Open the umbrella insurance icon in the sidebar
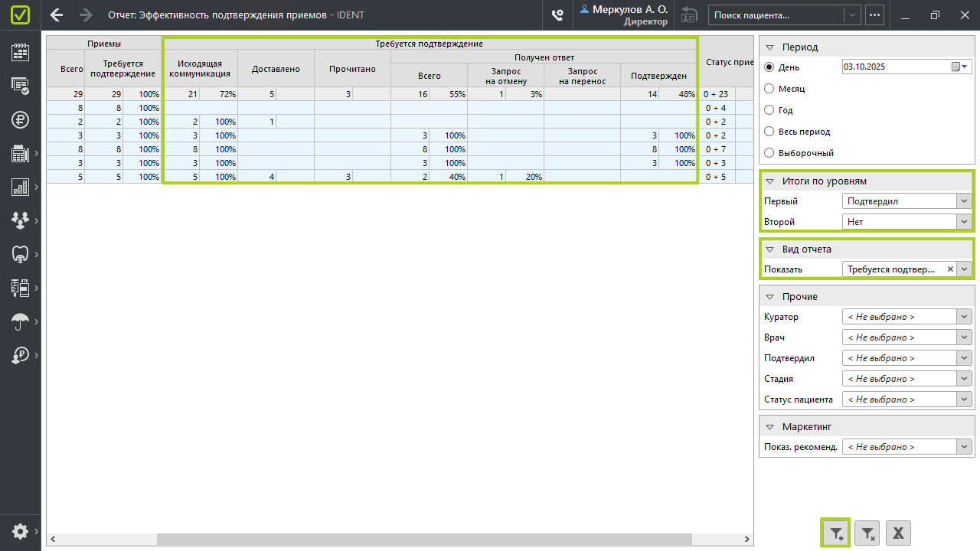Screen dimensions: 980x551 (x=20, y=321)
